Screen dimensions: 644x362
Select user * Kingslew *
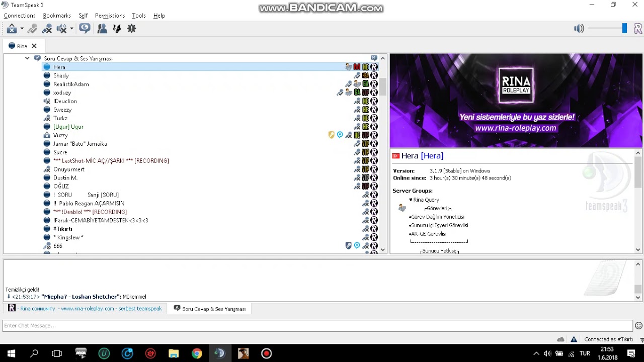pyautogui.click(x=68, y=237)
